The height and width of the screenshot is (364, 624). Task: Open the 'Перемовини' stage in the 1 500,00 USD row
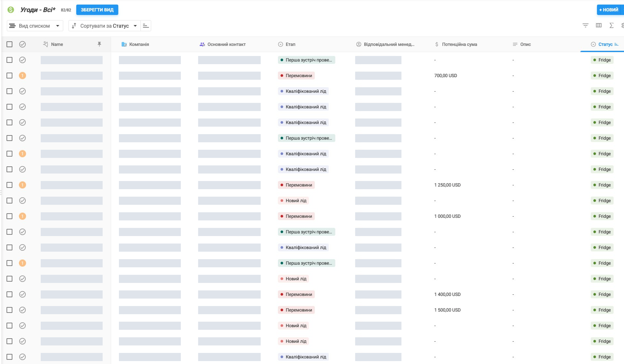pyautogui.click(x=296, y=310)
